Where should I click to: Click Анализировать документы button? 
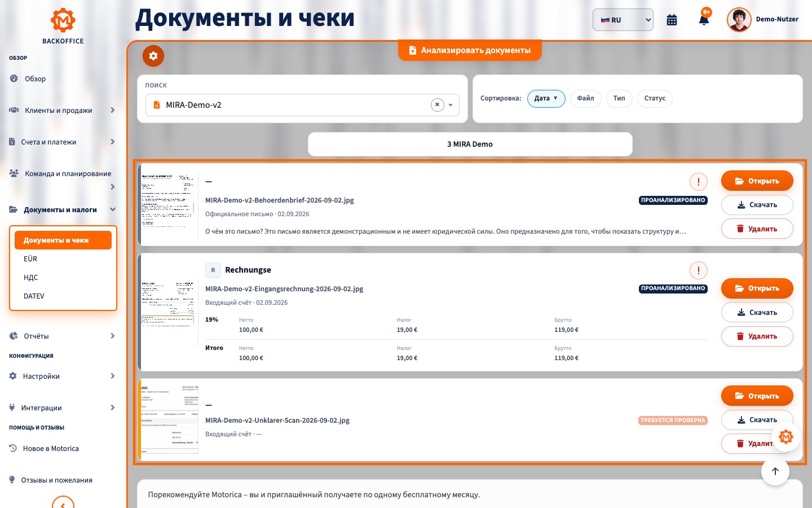(x=470, y=50)
